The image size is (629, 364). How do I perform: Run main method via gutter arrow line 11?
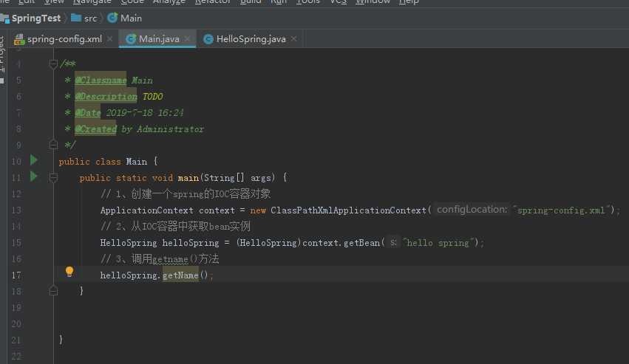click(x=34, y=176)
